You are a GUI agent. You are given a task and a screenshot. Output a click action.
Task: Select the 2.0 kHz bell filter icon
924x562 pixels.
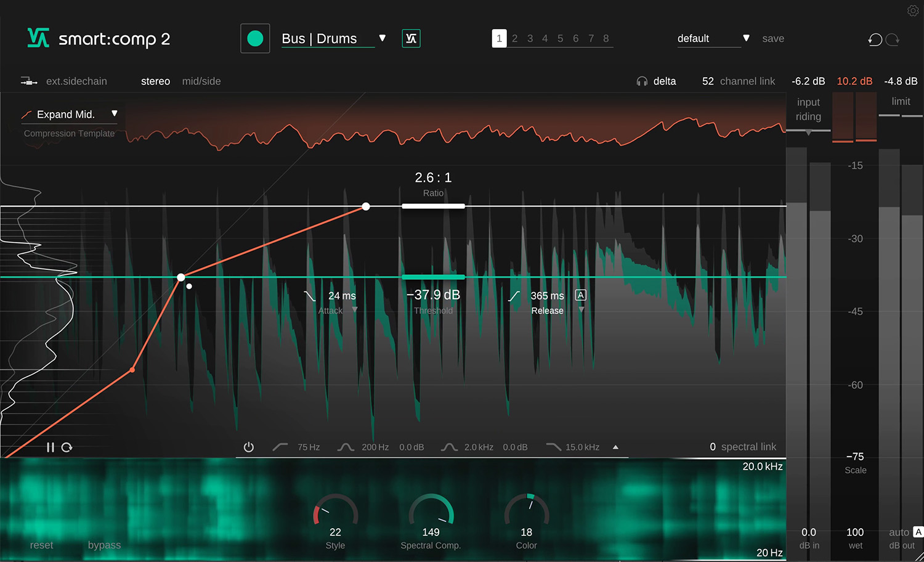[449, 447]
